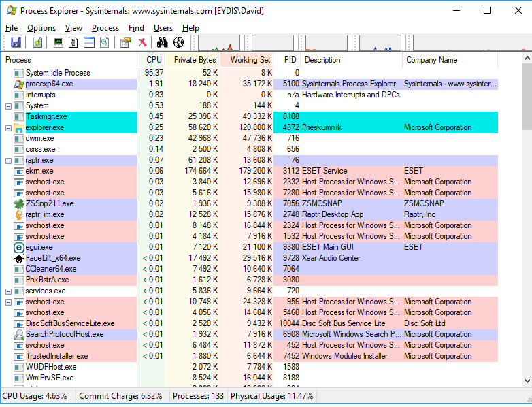Collapse the raptr.exe tree node
This screenshot has width=532, height=407.
8,161
